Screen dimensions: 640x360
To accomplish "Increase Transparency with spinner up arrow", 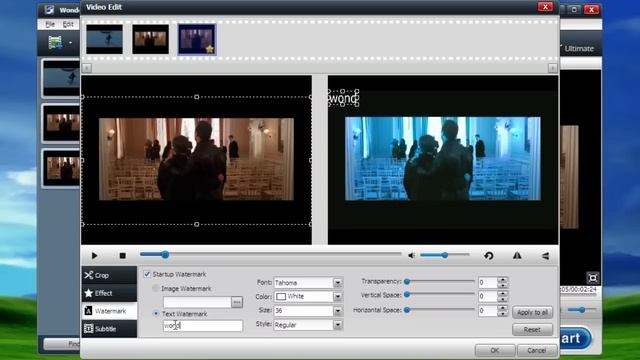I will [x=503, y=280].
